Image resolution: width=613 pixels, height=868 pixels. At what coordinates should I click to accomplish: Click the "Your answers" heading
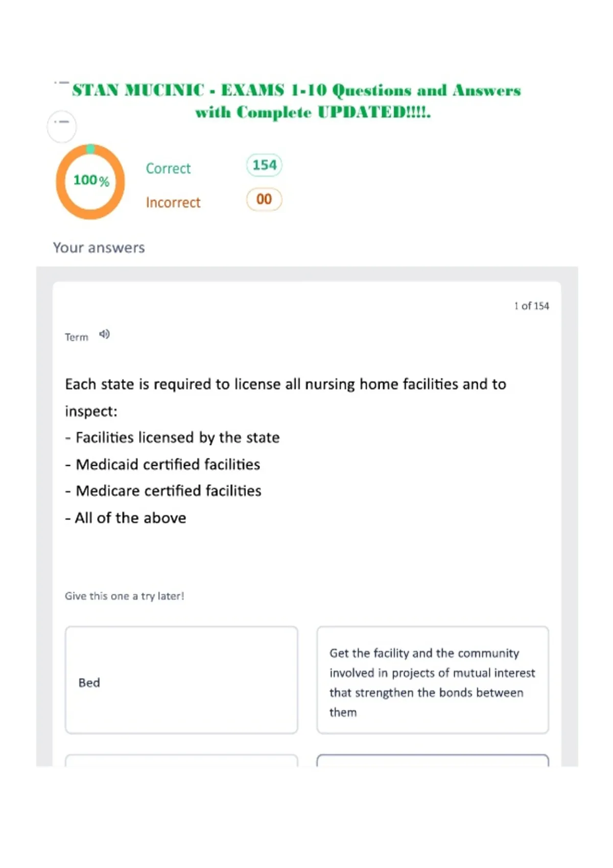[99, 248]
